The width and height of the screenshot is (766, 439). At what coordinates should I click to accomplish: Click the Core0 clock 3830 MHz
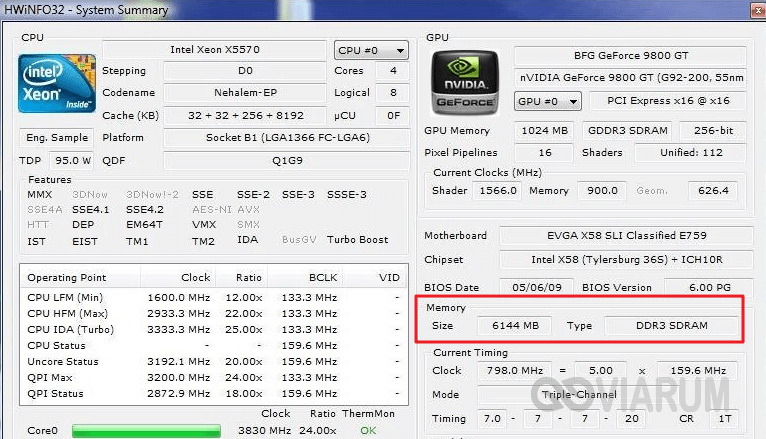pos(264,431)
